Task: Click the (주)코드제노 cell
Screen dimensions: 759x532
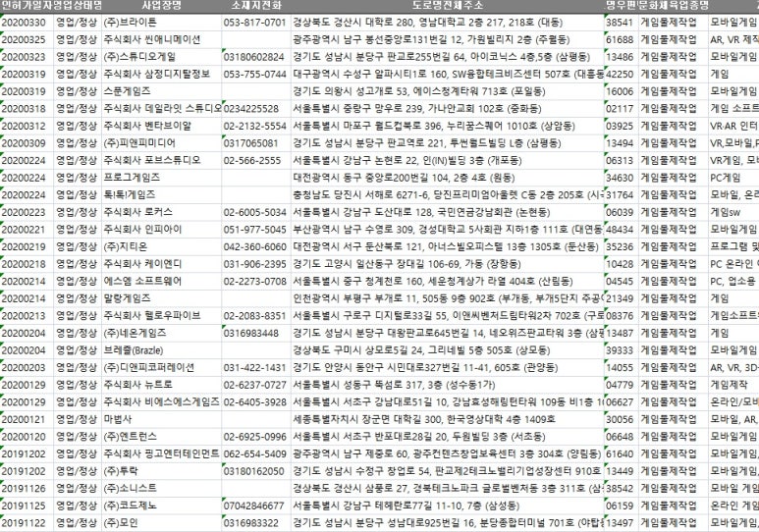Action: (x=162, y=505)
